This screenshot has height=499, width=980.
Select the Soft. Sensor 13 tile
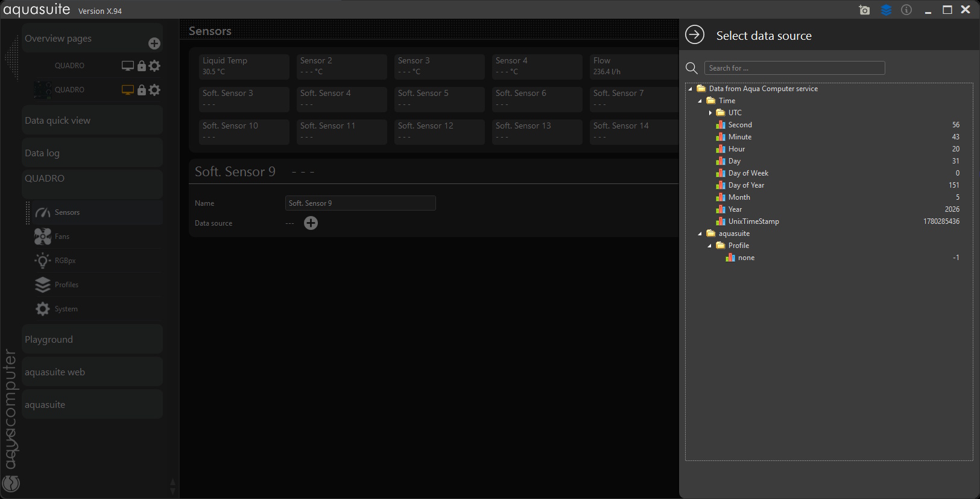click(x=537, y=132)
